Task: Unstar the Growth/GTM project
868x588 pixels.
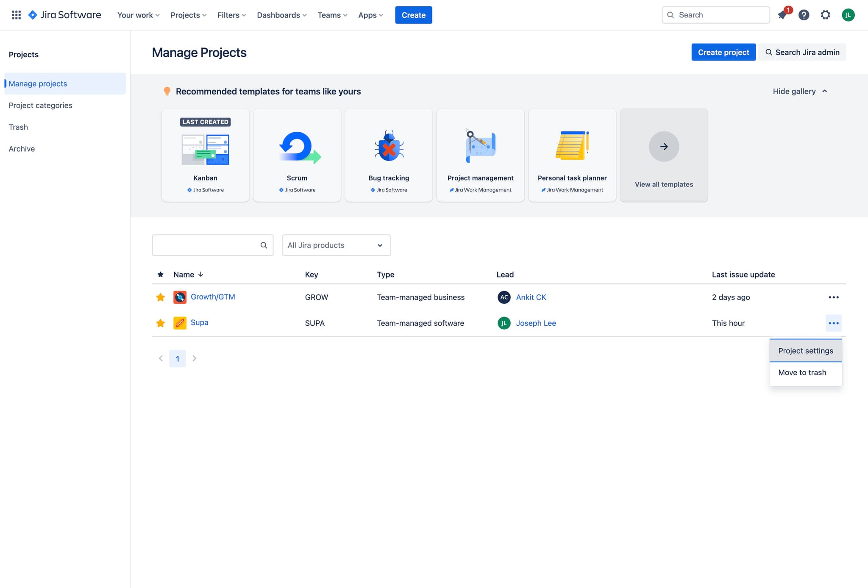Action: tap(160, 297)
